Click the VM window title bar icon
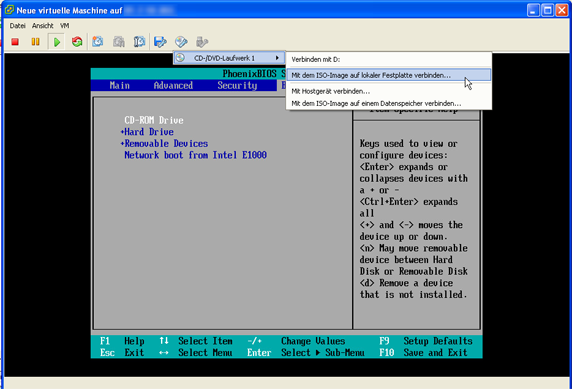 [x=9, y=10]
